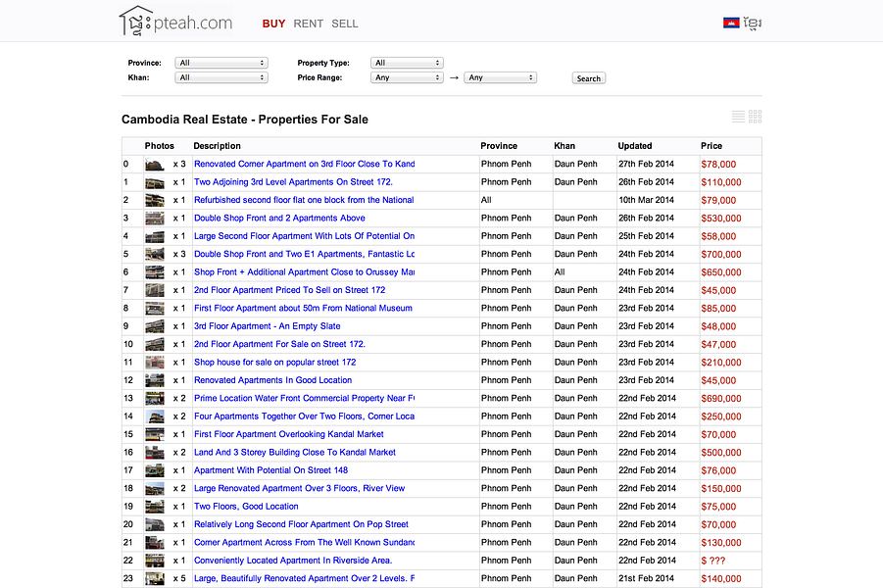Open 'Double Shop Front and 2 Apartments Above'
The width and height of the screenshot is (883, 588).
click(279, 218)
